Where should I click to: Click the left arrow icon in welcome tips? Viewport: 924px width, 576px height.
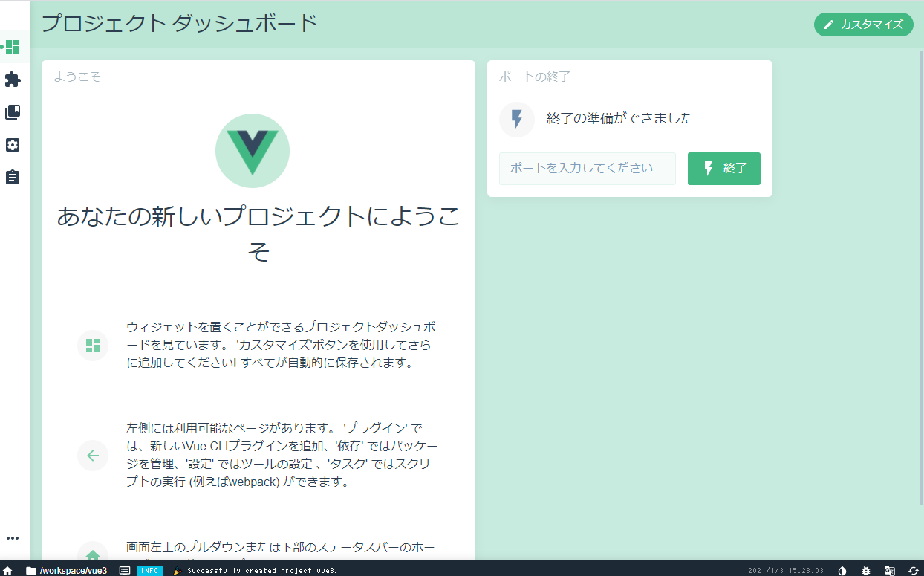[x=93, y=456]
